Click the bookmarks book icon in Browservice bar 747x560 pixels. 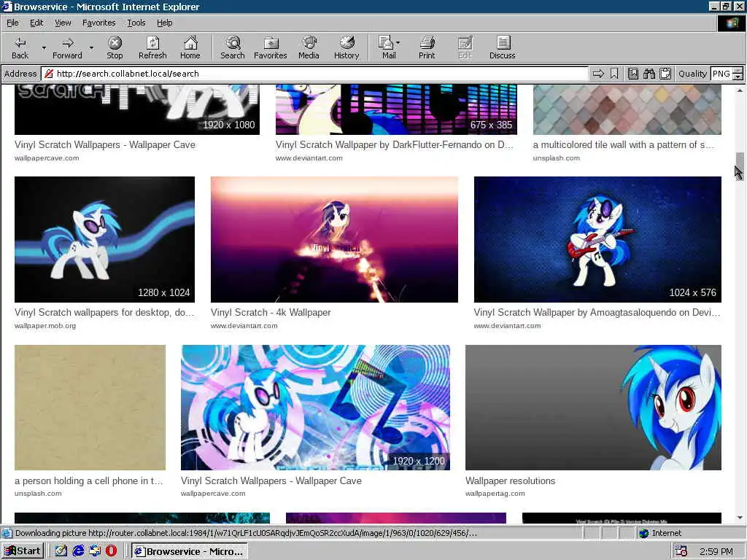point(632,74)
